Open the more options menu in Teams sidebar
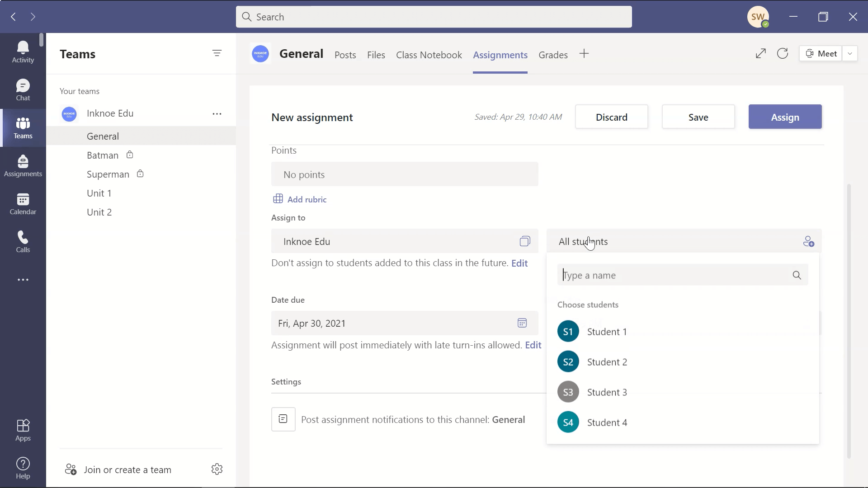The height and width of the screenshot is (488, 868). click(23, 279)
